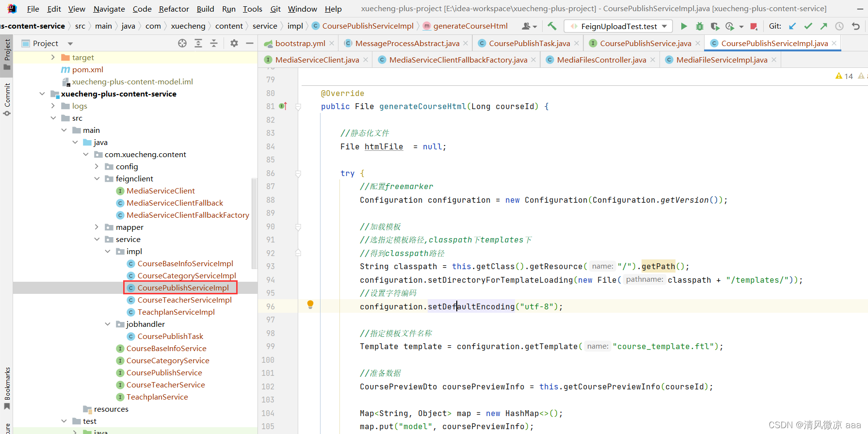Select the resources folder in tree
This screenshot has width=868, height=434.
pyautogui.click(x=111, y=409)
